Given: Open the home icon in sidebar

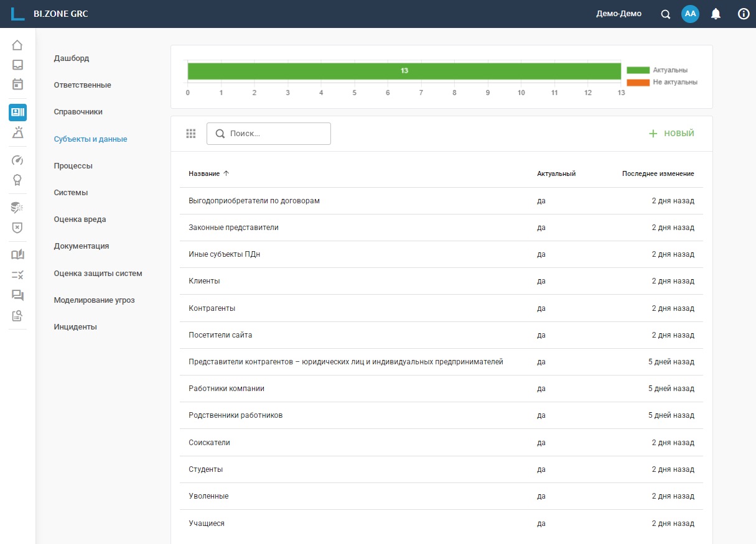Looking at the screenshot, I should 17,45.
